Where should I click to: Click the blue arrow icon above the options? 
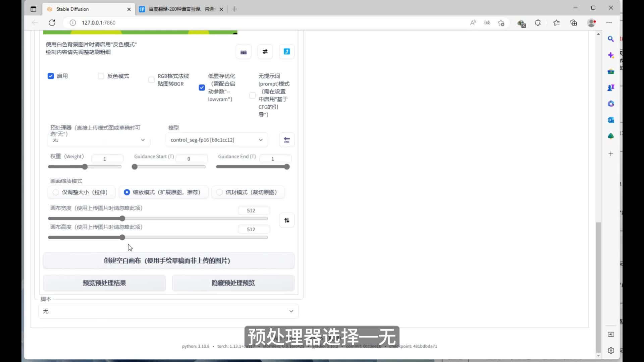[287, 52]
